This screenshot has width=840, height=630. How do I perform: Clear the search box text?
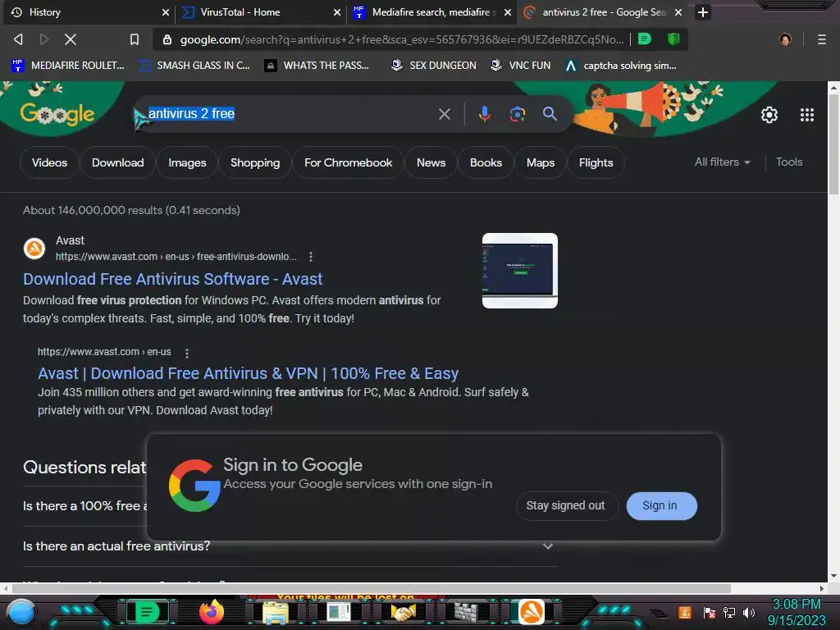point(444,113)
